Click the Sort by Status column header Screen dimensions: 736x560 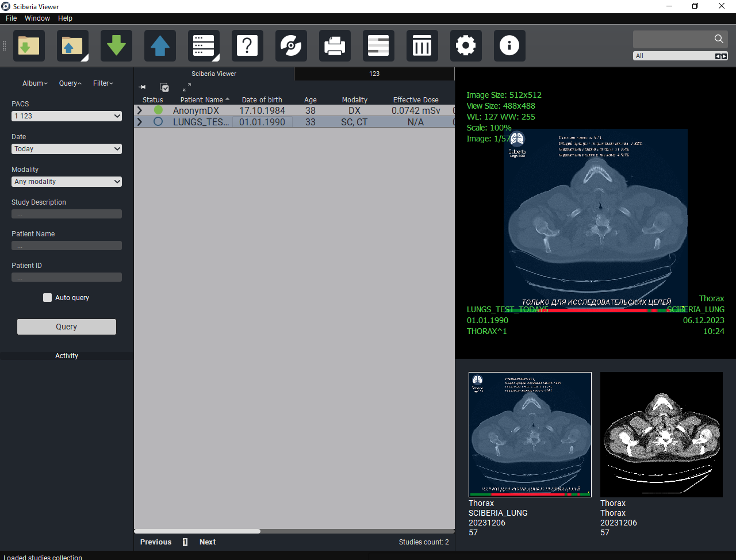153,99
